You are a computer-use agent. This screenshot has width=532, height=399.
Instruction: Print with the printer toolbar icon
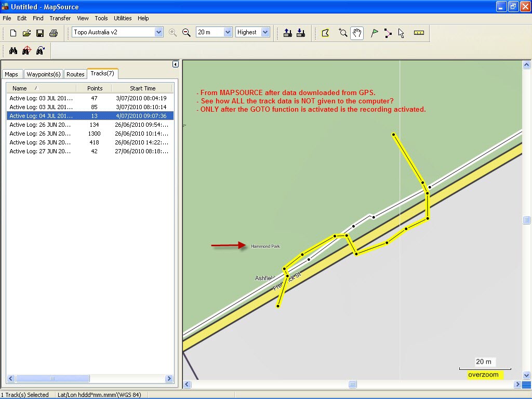pyautogui.click(x=54, y=33)
